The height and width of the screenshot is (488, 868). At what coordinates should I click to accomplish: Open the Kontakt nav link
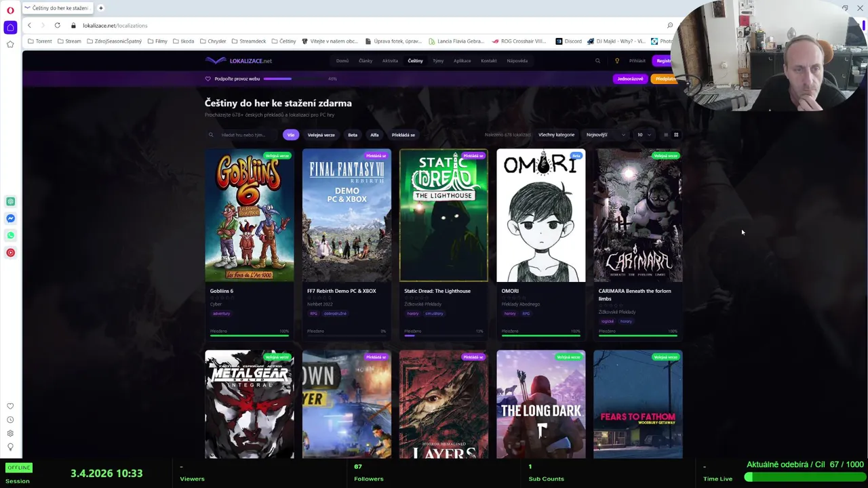[x=489, y=61]
